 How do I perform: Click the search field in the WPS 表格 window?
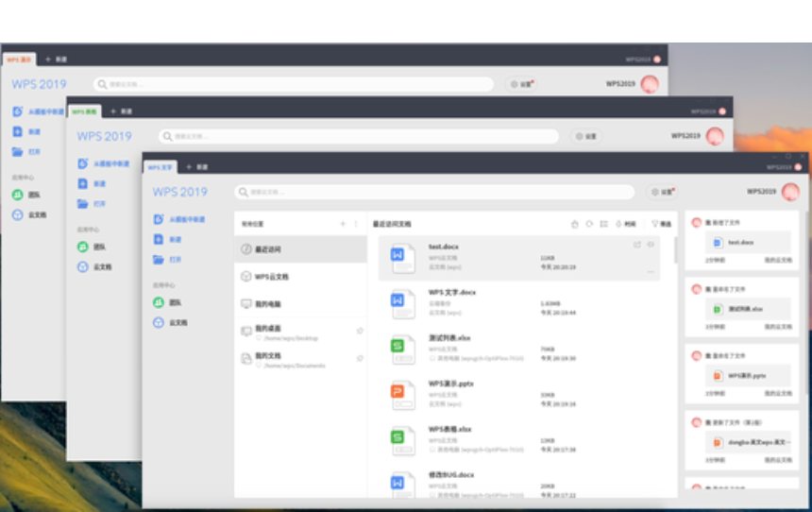pos(359,136)
